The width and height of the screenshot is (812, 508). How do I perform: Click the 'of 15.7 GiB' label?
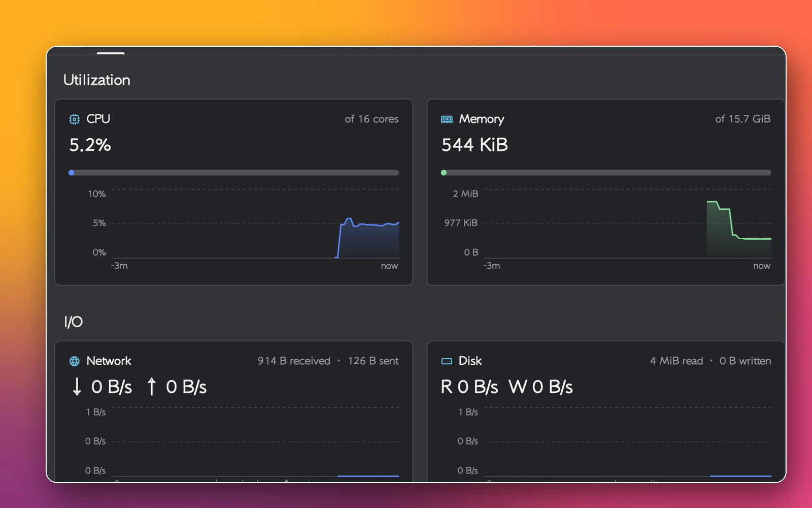coord(743,119)
